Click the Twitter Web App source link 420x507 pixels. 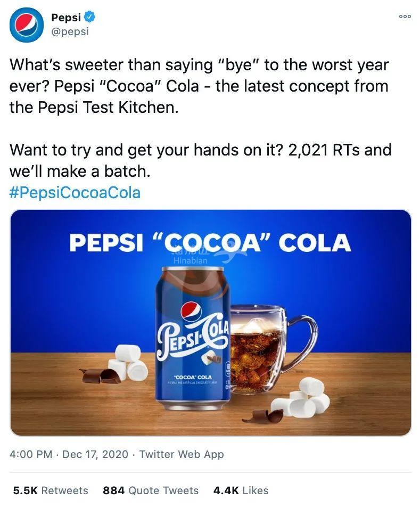(x=182, y=454)
